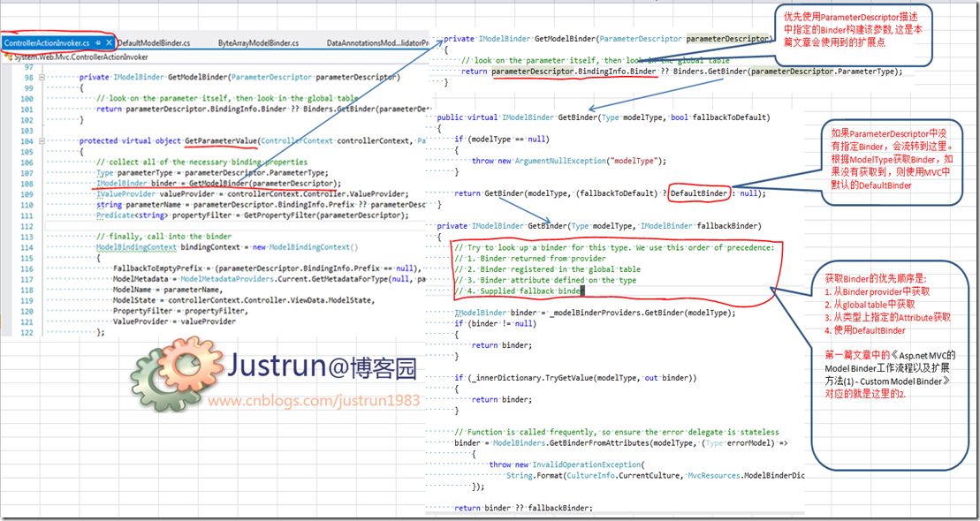
Task: Open the DataAnnotationsMod...lidatorPr tab
Action: point(377,43)
